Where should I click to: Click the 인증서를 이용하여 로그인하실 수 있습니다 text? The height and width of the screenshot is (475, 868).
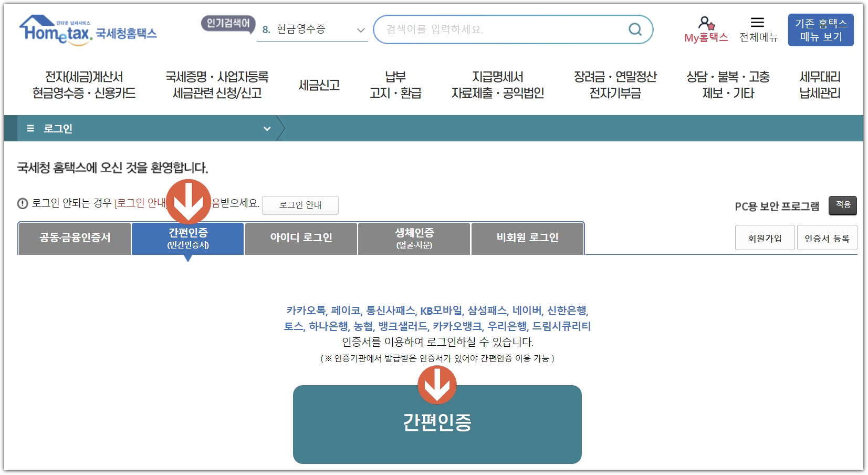click(437, 342)
